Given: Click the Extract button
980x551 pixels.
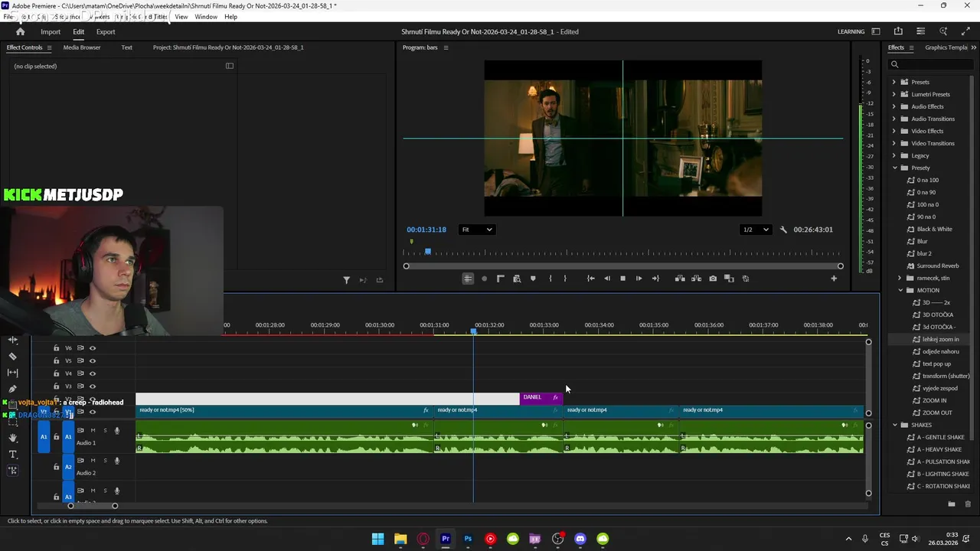Looking at the screenshot, I should (x=696, y=279).
